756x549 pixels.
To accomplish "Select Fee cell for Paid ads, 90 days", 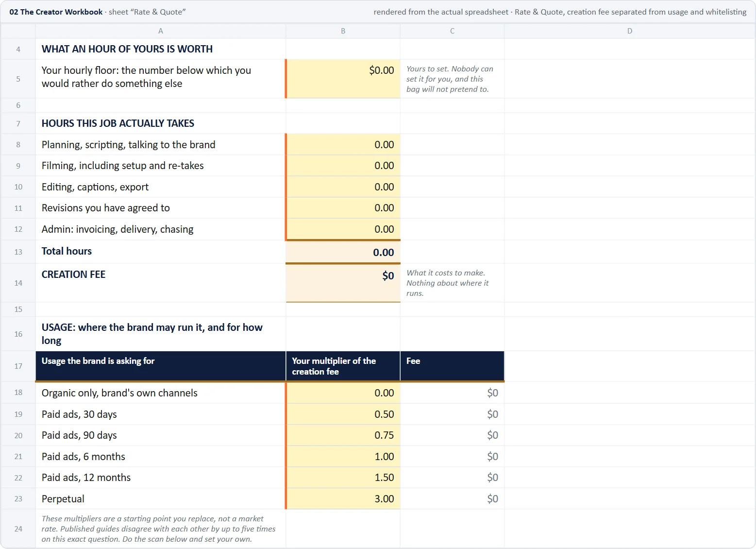I will [453, 435].
